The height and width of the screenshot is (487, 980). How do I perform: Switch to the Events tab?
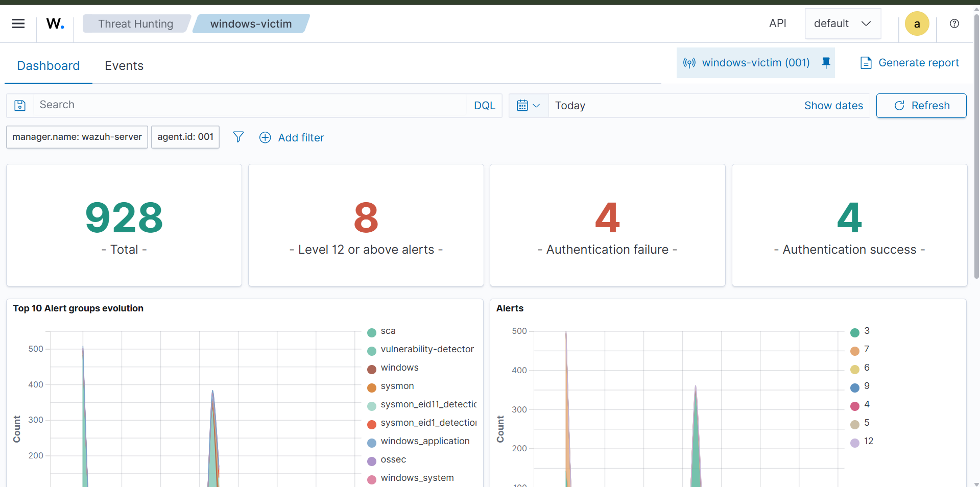click(x=124, y=66)
